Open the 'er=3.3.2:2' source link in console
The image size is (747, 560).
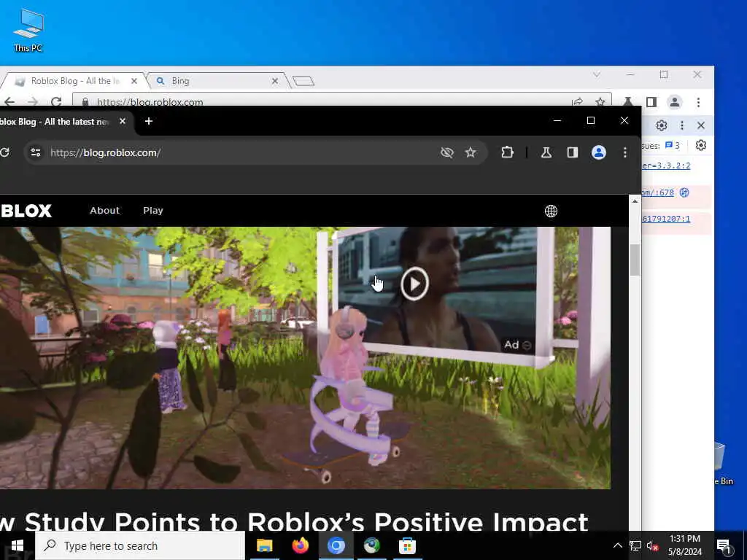coord(666,166)
